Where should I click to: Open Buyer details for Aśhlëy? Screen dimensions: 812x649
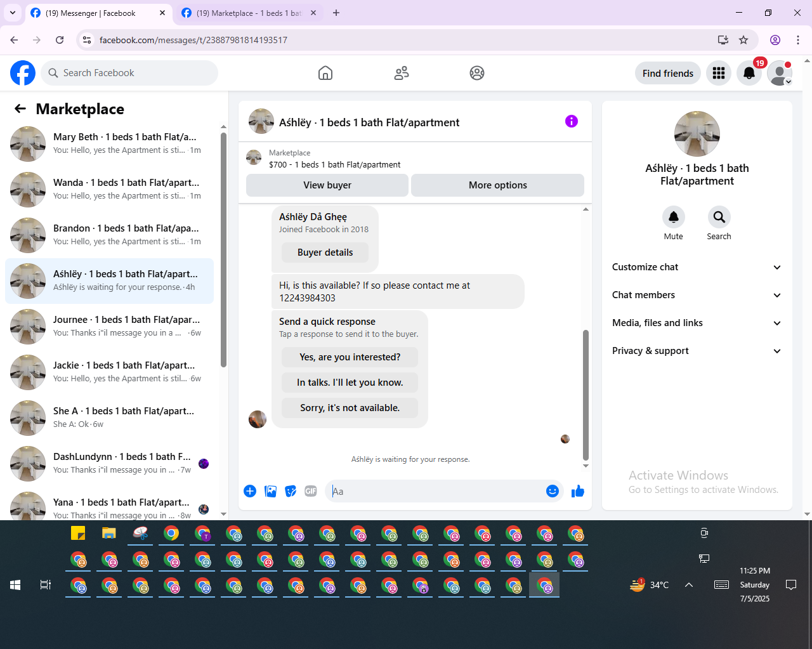[x=325, y=252]
